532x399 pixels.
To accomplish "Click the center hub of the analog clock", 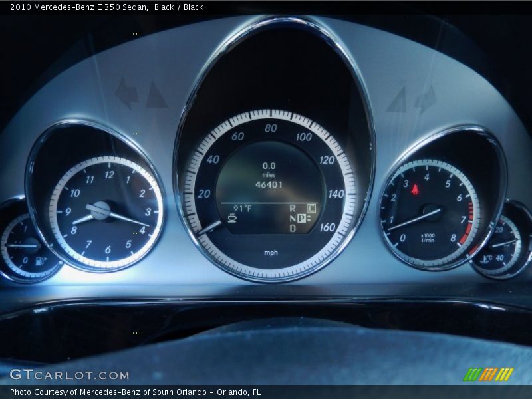I will pyautogui.click(x=100, y=211).
